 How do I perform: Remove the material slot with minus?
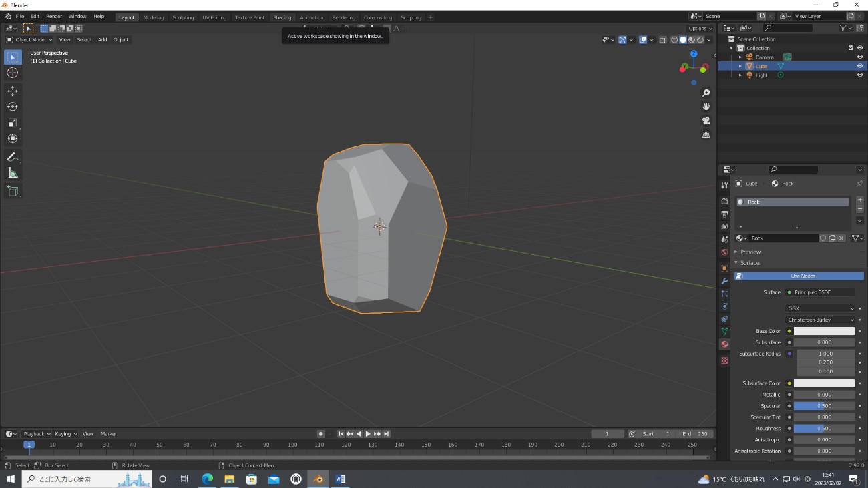(859, 209)
